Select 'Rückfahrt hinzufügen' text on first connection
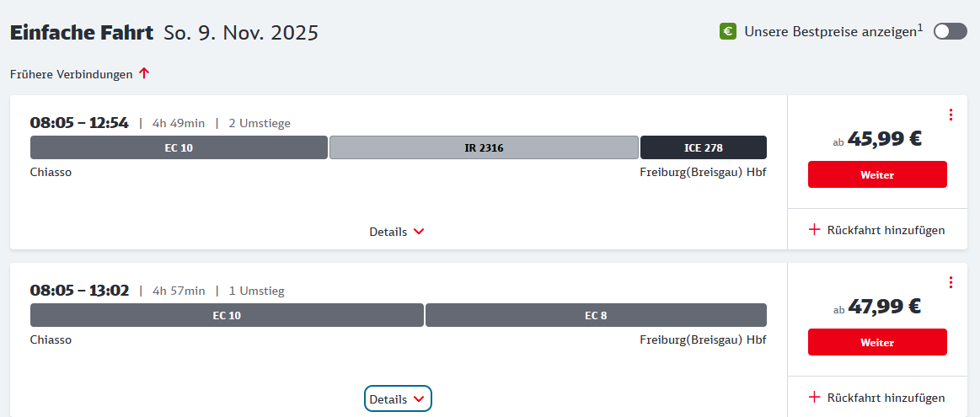The width and height of the screenshot is (980, 417). (x=886, y=230)
